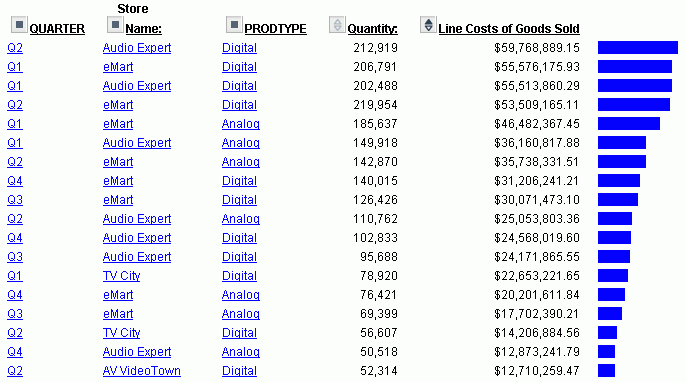Click eMart link in the $55,576,175.93 row
Image resolution: width=686 pixels, height=382 pixels.
[x=118, y=67]
